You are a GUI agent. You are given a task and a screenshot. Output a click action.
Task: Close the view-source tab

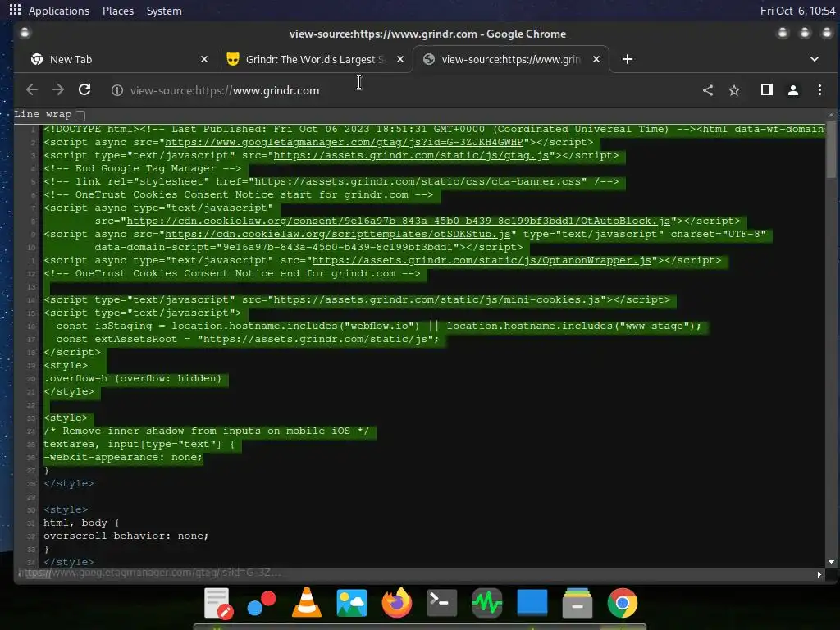point(596,59)
